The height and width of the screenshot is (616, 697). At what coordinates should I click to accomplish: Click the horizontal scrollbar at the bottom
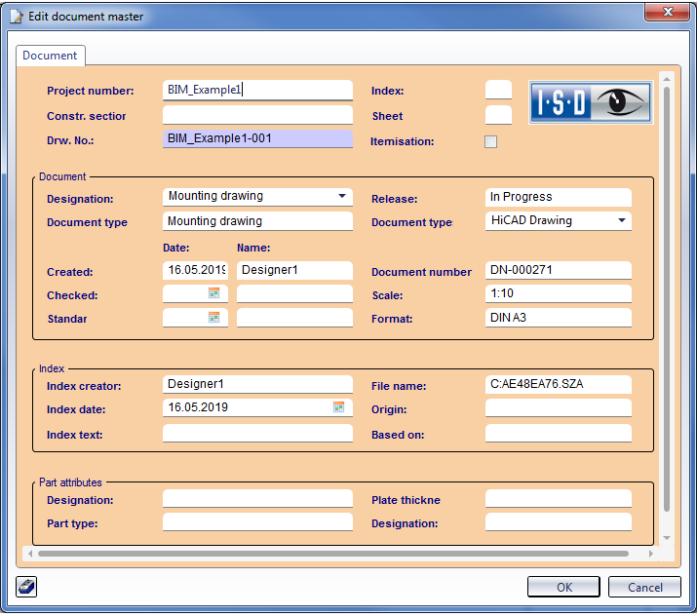[331, 554]
